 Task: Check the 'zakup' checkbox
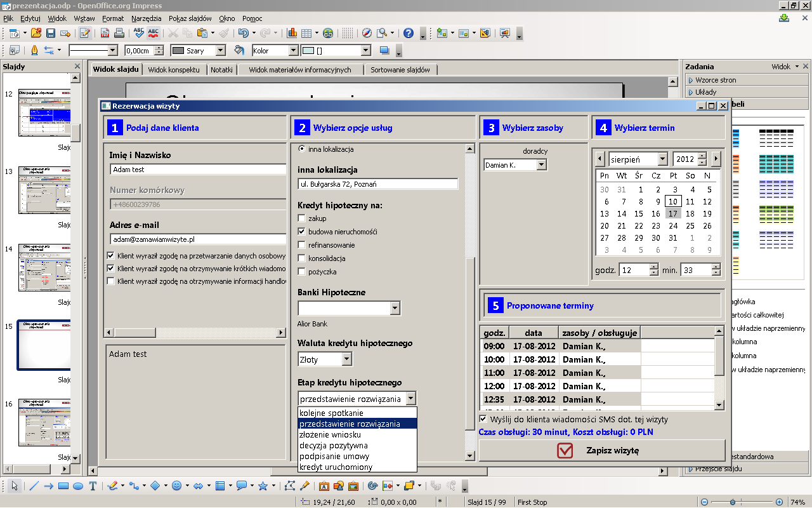[x=301, y=218]
